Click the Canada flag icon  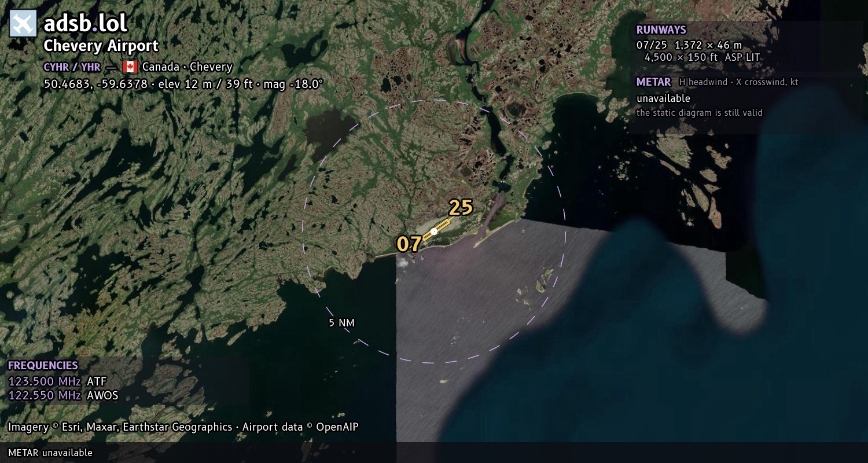click(x=130, y=67)
